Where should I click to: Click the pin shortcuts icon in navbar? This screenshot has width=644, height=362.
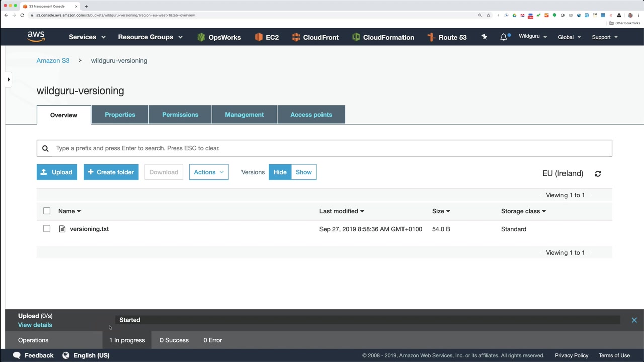pyautogui.click(x=484, y=37)
